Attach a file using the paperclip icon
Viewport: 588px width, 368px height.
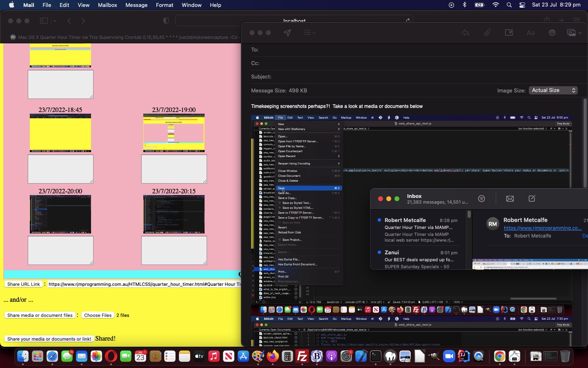coord(487,33)
